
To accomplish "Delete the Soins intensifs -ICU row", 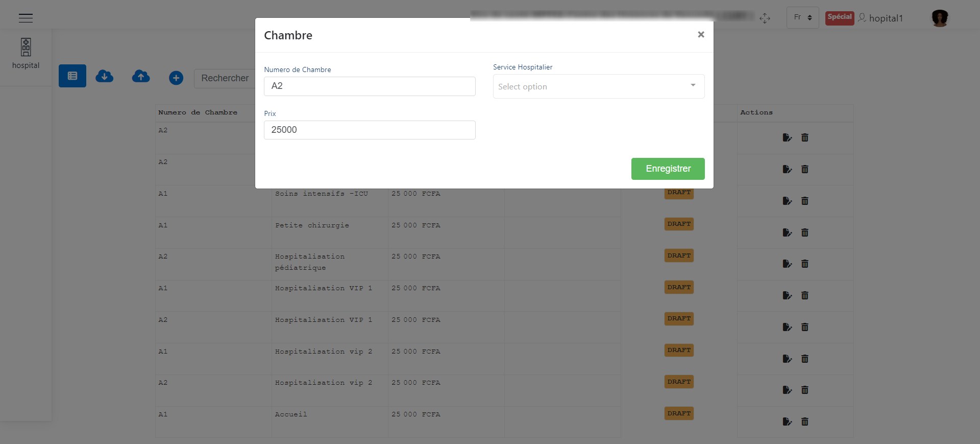I will [x=805, y=201].
